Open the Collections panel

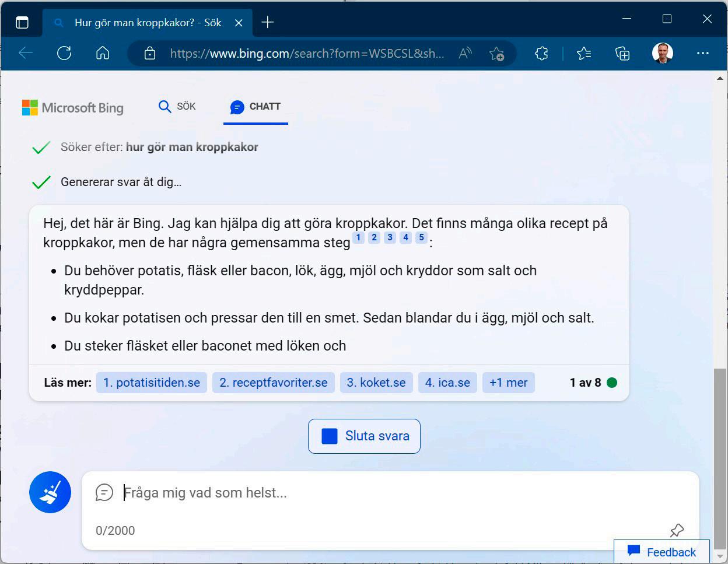622,54
